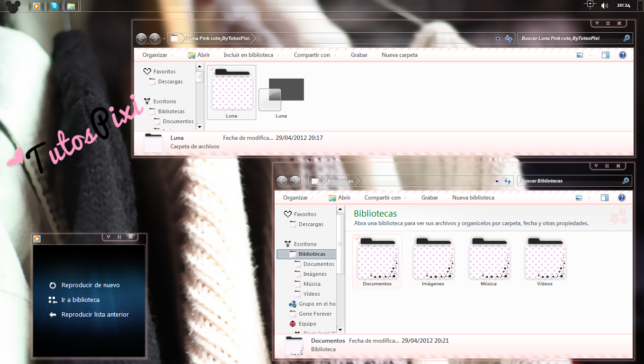Screen dimensions: 644x364
Task: Select Grupo en el hogar
Action: click(313, 304)
